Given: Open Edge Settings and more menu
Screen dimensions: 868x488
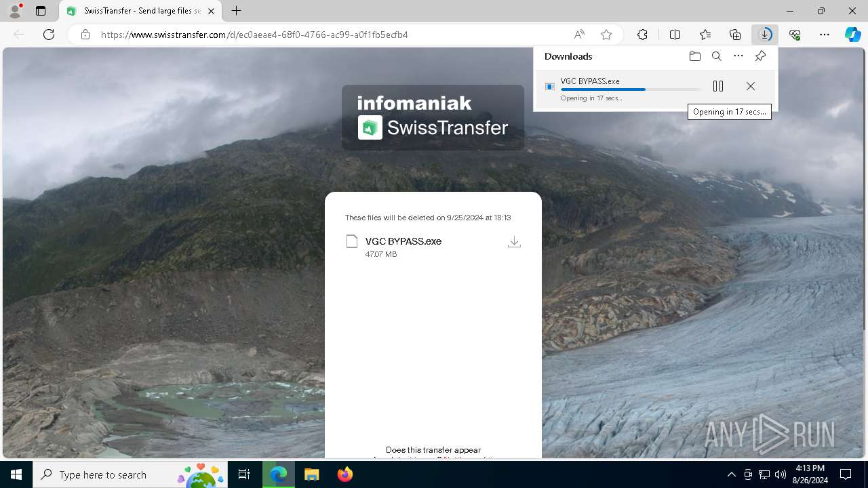Looking at the screenshot, I should click(825, 35).
